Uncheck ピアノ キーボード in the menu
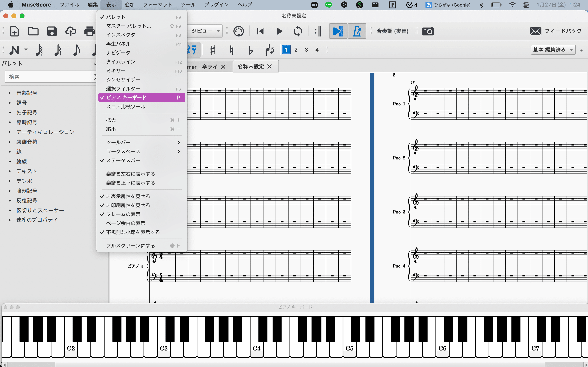Viewport: 588px width, 367px height. (141, 97)
